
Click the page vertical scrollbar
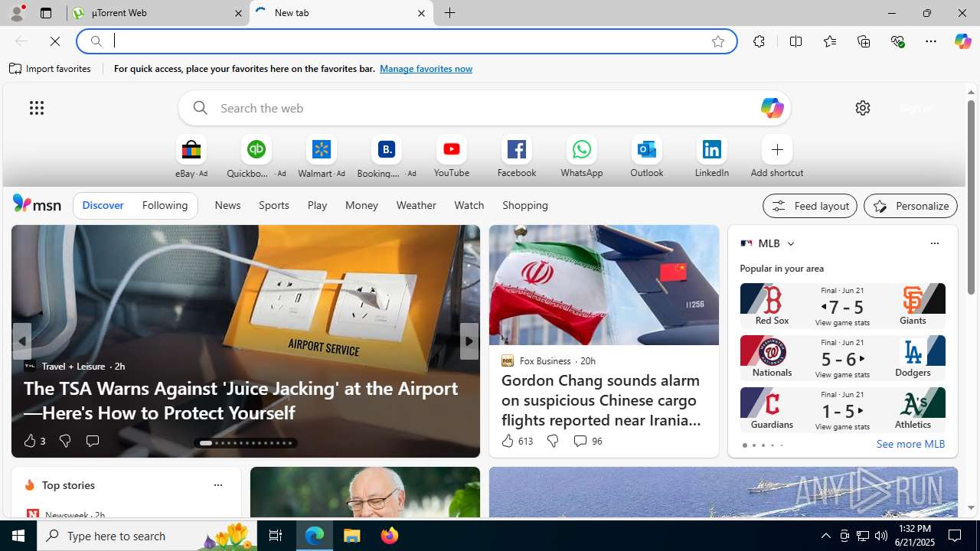coord(971,197)
